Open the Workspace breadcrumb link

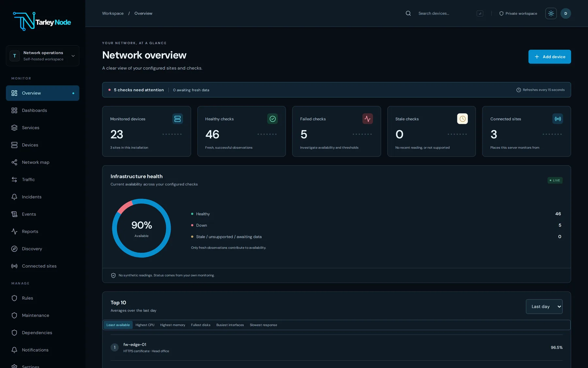coord(113,13)
